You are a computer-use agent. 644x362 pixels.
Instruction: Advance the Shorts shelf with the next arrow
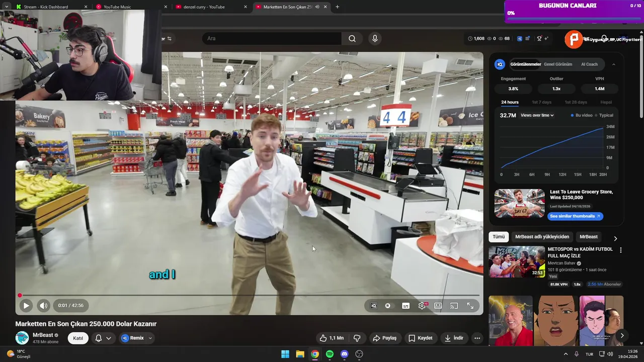[x=622, y=335]
